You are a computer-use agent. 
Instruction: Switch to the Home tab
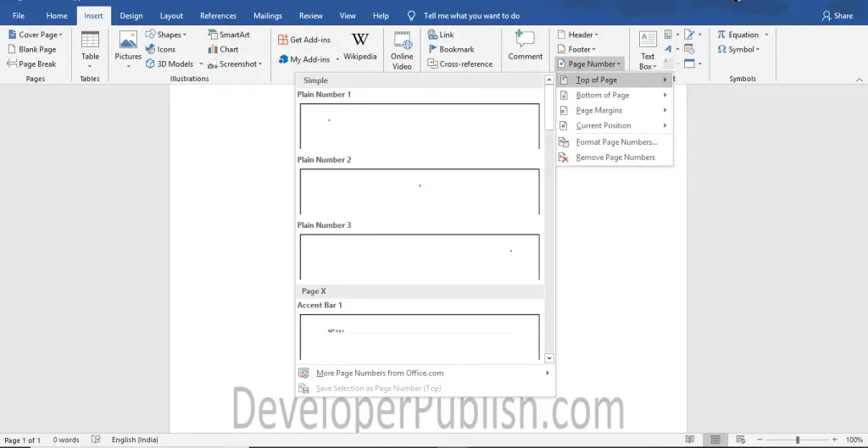57,15
